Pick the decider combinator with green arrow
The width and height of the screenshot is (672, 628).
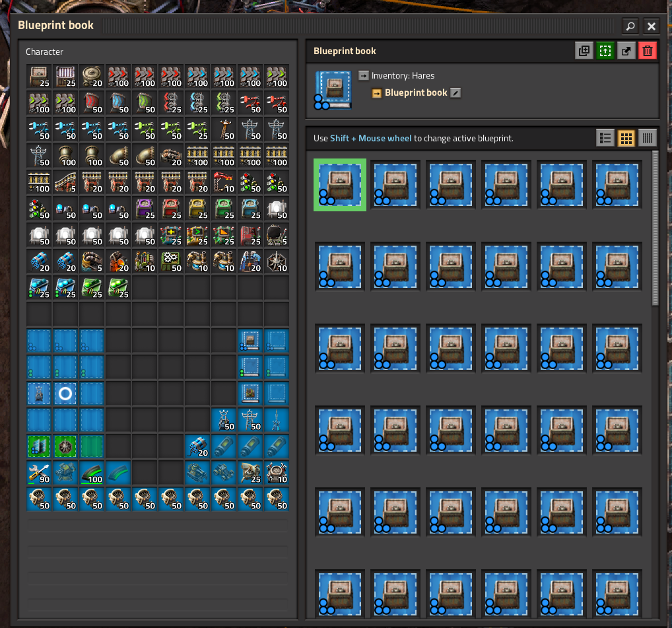coord(197,235)
